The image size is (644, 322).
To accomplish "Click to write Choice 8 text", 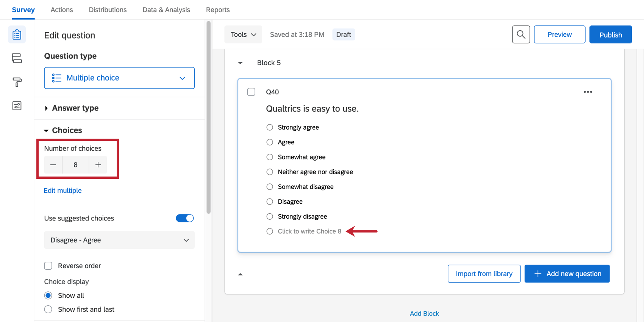I will click(x=309, y=231).
